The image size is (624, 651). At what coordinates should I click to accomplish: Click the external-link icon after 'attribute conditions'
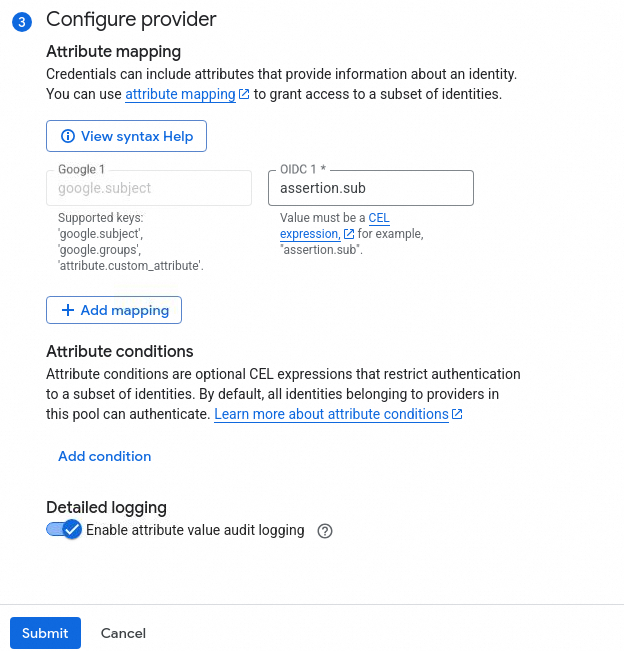tap(457, 414)
